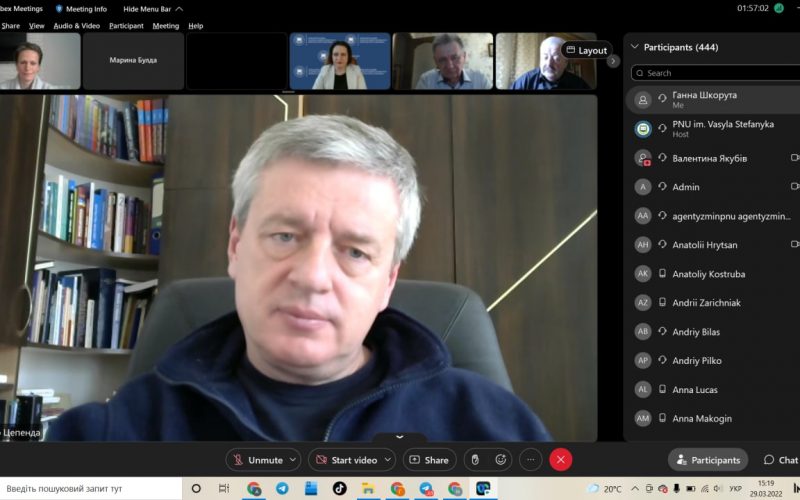800x500 pixels.
Task: Click the Share button in meeting controls
Action: click(x=429, y=460)
